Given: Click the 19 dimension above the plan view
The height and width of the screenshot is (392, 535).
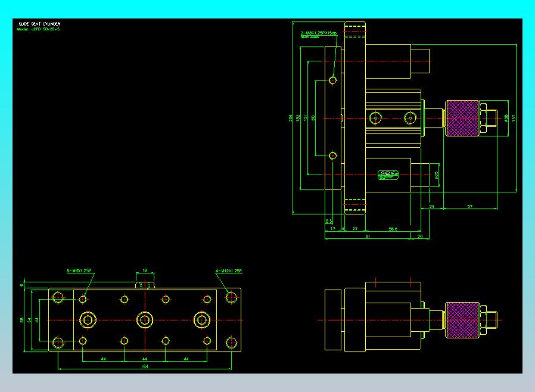Looking at the screenshot, I should pos(145,270).
